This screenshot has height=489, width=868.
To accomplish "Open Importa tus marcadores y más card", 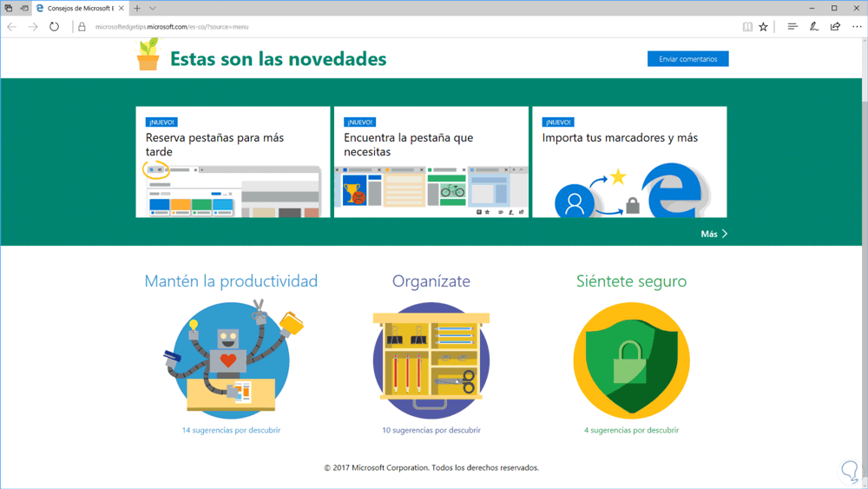I will pos(629,162).
